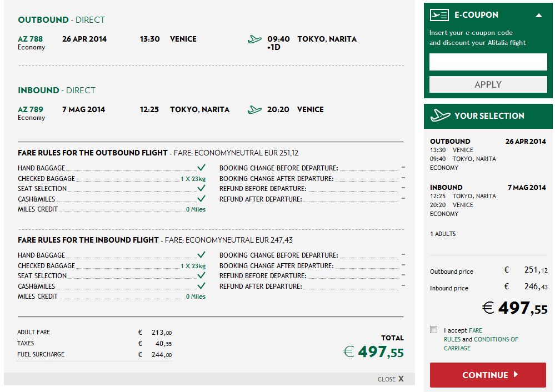Viewport: 555px width, 392px height.
Task: Click the inbound flight airplane icon
Action: tap(254, 109)
